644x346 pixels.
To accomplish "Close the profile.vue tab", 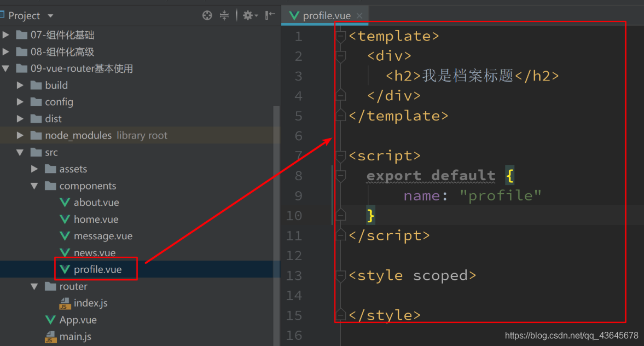I will tap(359, 16).
